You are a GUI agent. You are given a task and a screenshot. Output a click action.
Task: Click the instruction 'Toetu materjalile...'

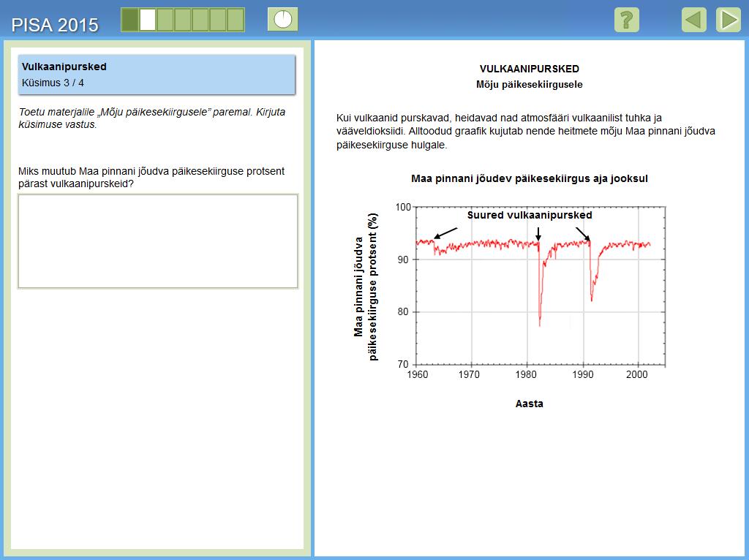click(152, 118)
